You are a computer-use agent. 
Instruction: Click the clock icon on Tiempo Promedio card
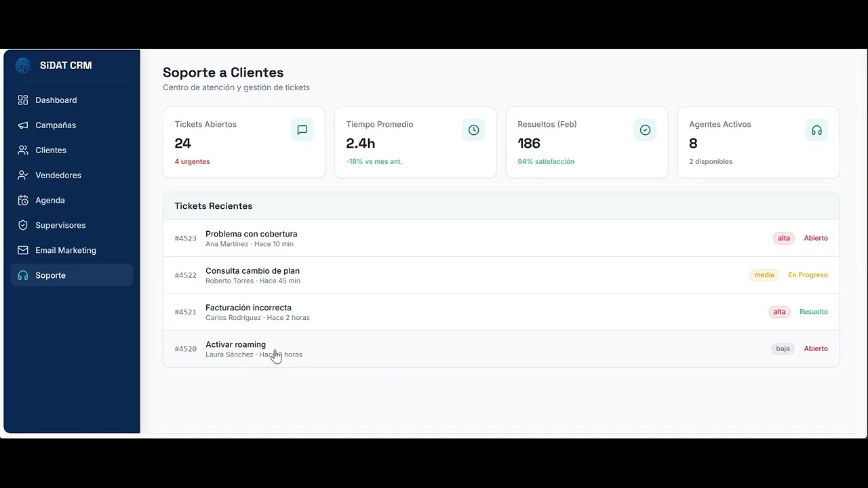(474, 129)
